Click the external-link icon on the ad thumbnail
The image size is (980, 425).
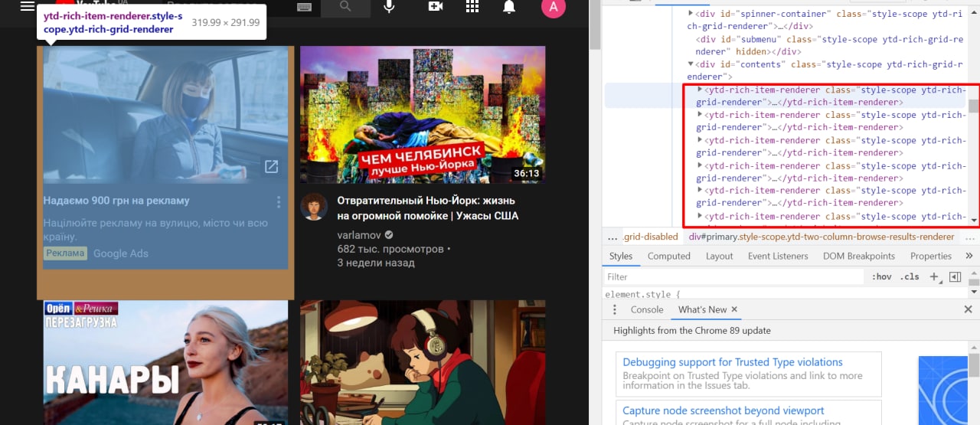(271, 166)
